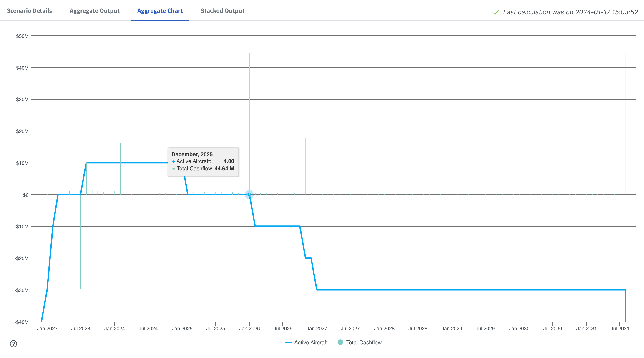The height and width of the screenshot is (358, 644).
Task: Open the Scenario Details tab
Action: click(29, 11)
